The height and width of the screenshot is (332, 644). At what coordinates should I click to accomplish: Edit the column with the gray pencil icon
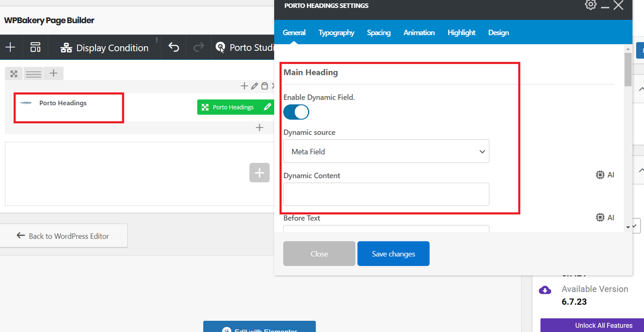(255, 86)
